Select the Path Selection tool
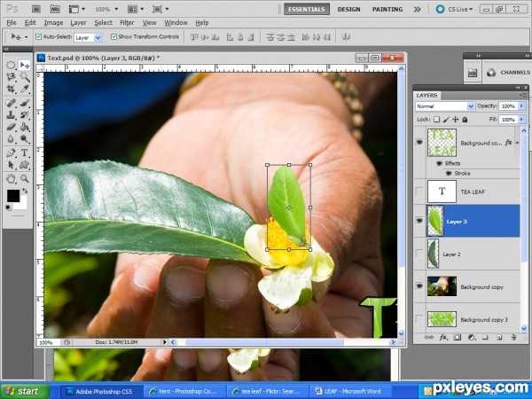Screen dimensions: 532x399 [x=11, y=165]
